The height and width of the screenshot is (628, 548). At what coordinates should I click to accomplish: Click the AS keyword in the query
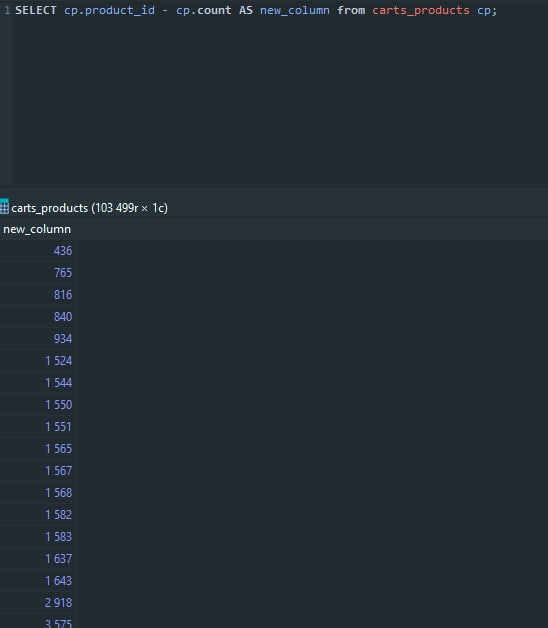click(x=246, y=10)
